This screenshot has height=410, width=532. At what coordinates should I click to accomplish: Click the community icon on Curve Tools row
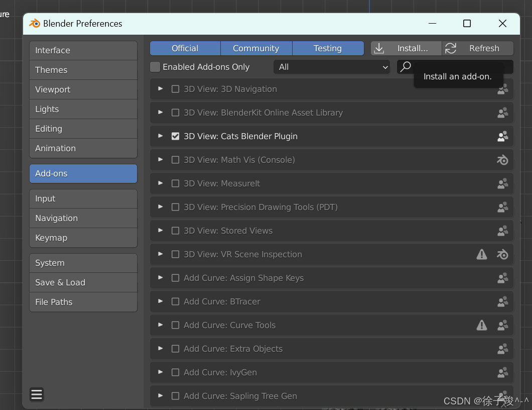(x=502, y=325)
